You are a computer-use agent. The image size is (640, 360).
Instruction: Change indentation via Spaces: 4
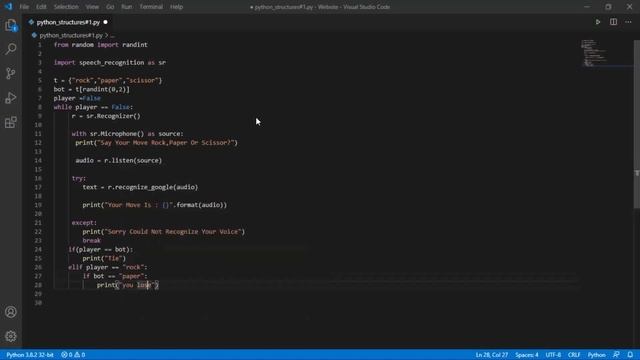pos(527,355)
